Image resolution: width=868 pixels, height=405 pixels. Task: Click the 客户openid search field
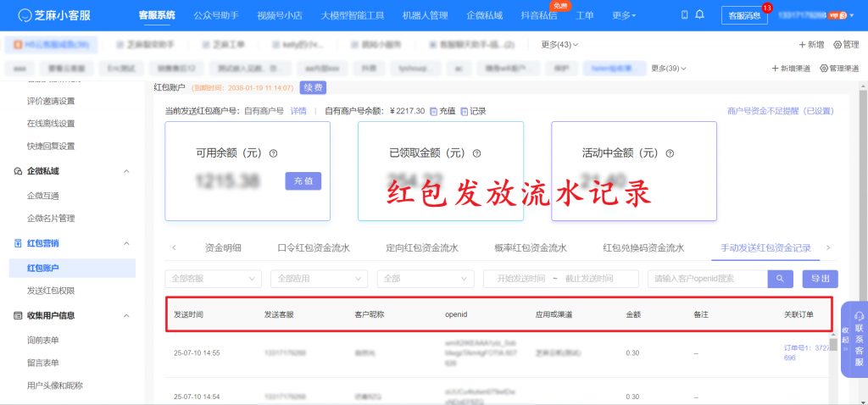coord(708,279)
